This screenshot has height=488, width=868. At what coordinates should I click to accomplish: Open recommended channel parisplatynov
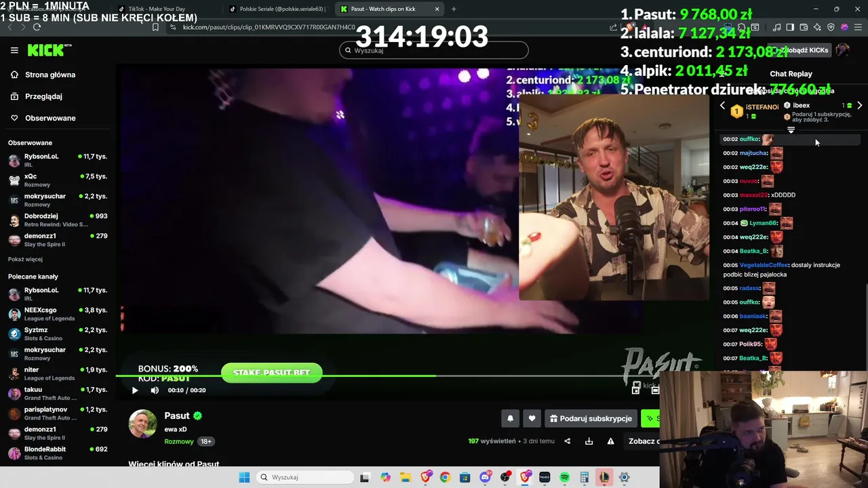coord(58,413)
